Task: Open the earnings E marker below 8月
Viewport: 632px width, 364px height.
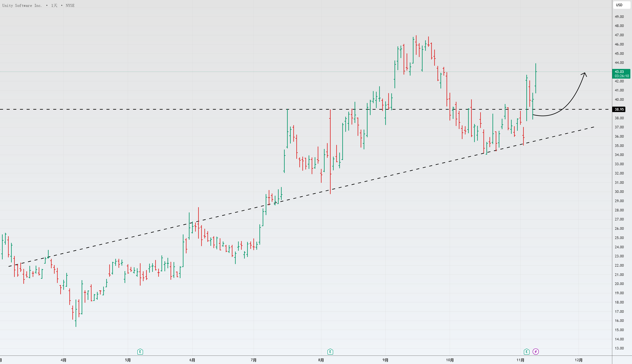Action: [x=331, y=352]
